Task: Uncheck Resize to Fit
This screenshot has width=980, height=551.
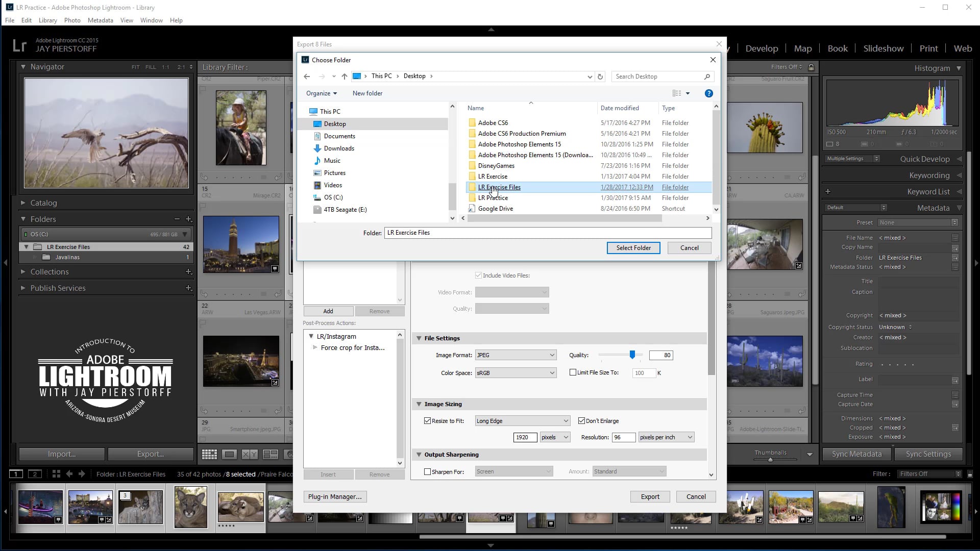Action: [x=428, y=420]
